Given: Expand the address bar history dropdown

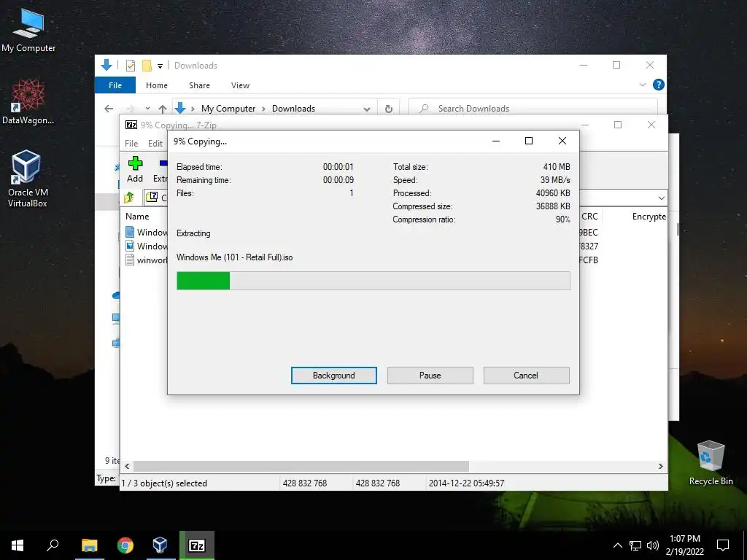Looking at the screenshot, I should (367, 109).
